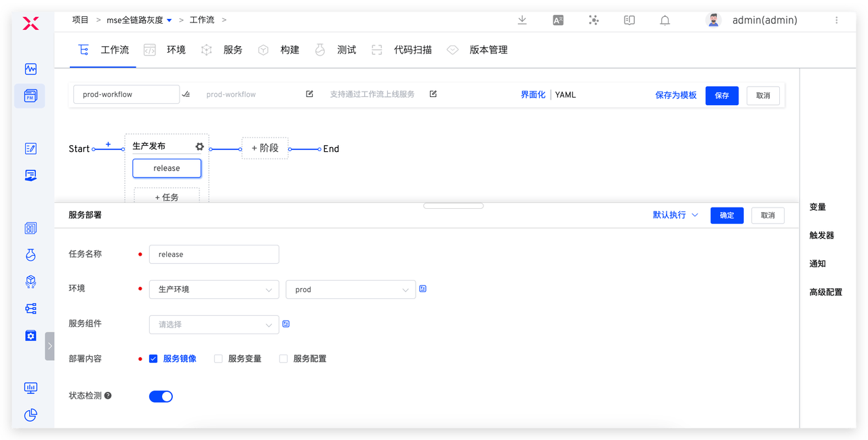
Task: Click the edit icon beside workflow description
Action: point(433,94)
